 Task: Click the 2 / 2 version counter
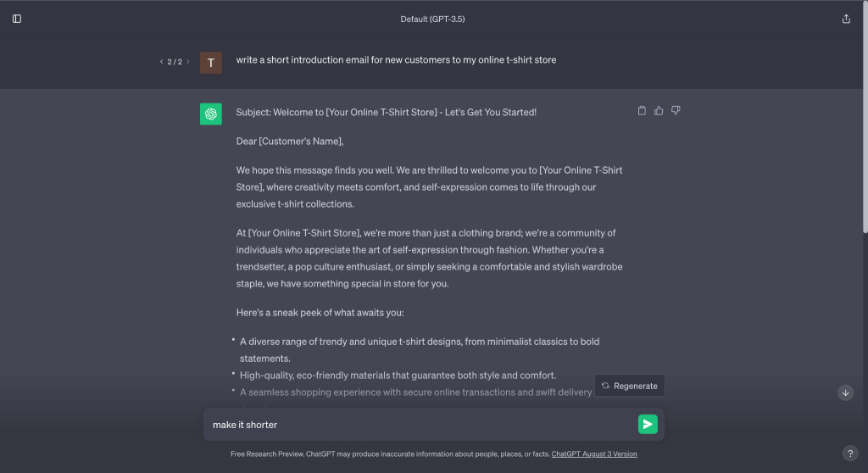pos(175,62)
